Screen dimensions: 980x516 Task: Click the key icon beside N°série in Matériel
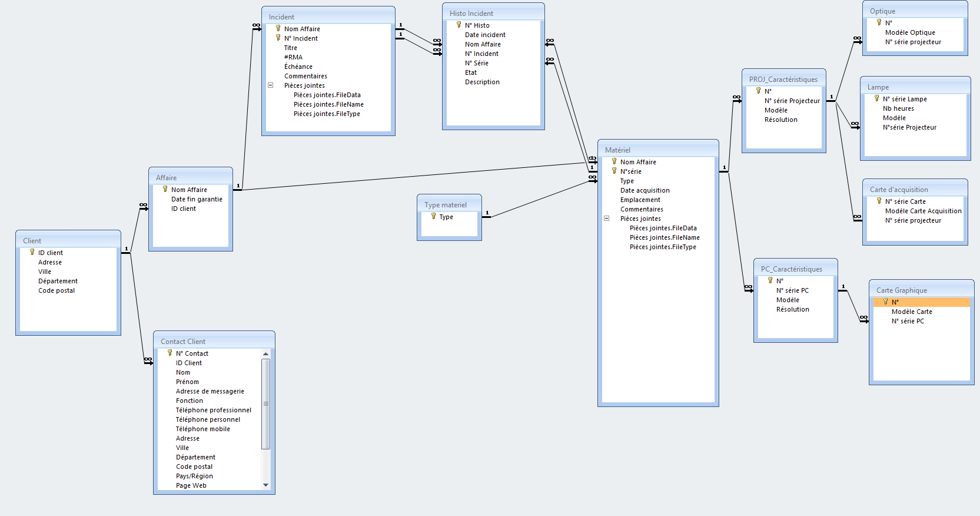pos(614,171)
